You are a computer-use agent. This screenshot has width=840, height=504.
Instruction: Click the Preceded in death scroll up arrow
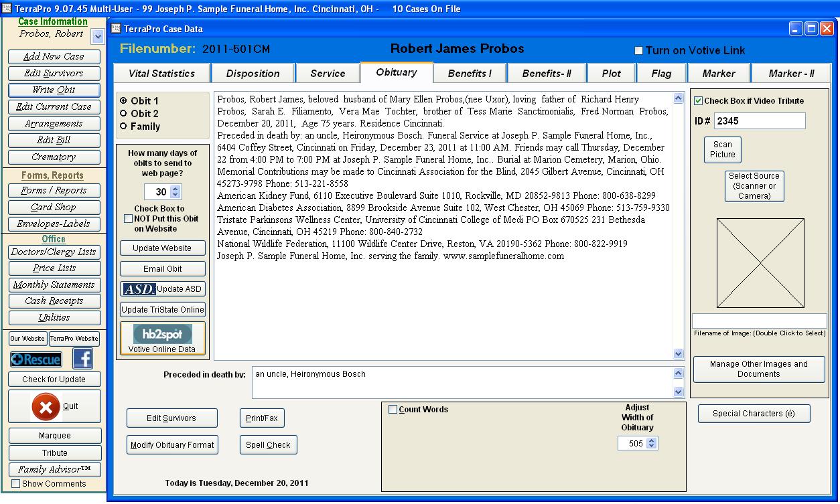(x=678, y=373)
